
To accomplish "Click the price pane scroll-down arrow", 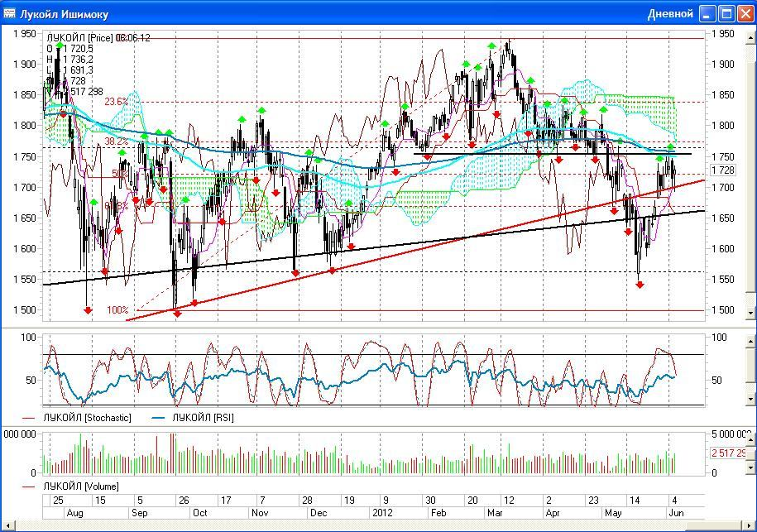I will (x=750, y=314).
